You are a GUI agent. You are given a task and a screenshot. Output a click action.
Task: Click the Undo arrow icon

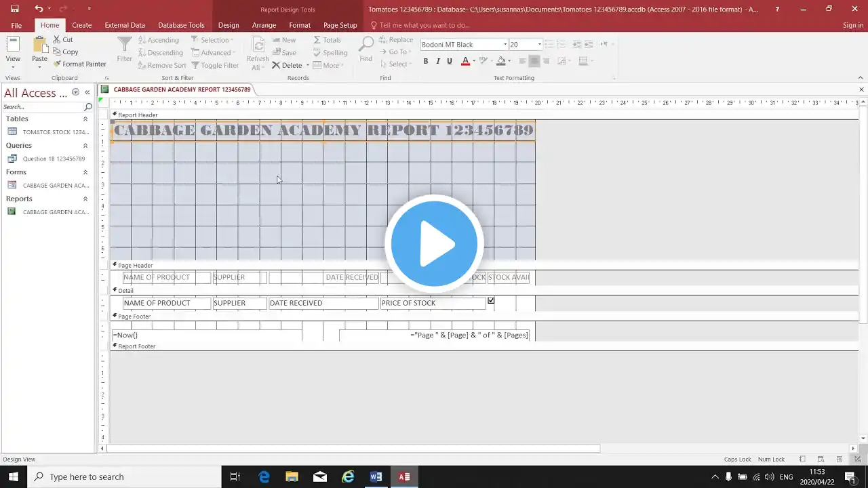39,9
